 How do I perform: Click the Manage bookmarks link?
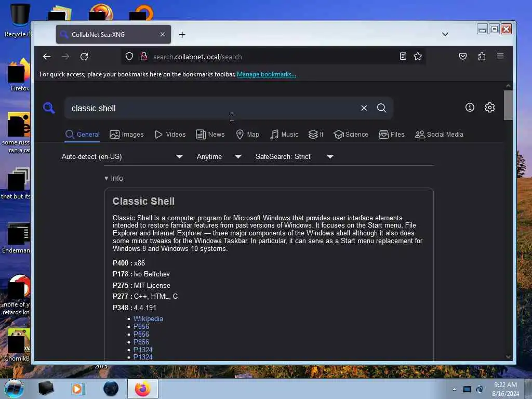[x=267, y=74]
